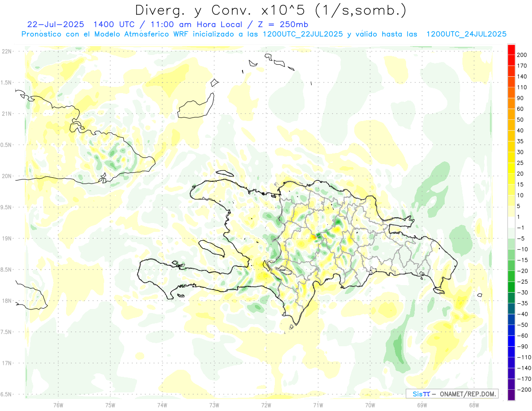The height and width of the screenshot is (411, 532).
Task: Click the '19N' latitude label
Action: (x=8, y=239)
